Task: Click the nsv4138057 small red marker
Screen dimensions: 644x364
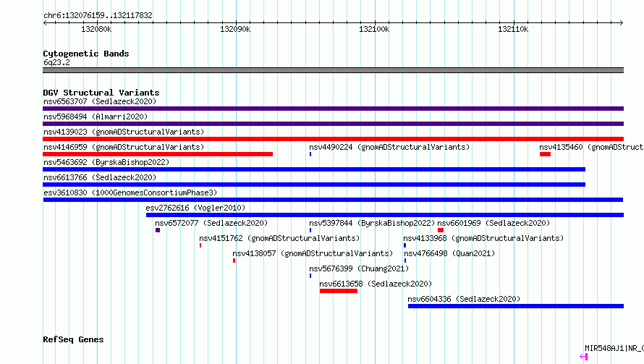Action: point(234,261)
